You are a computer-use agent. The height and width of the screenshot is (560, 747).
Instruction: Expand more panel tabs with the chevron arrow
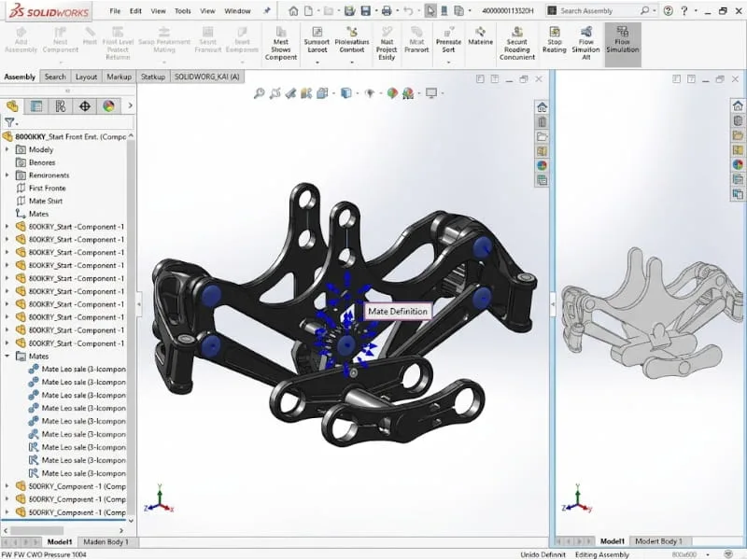130,105
